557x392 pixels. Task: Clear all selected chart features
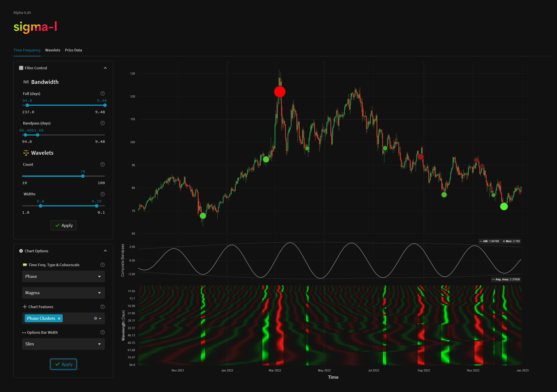click(x=96, y=318)
